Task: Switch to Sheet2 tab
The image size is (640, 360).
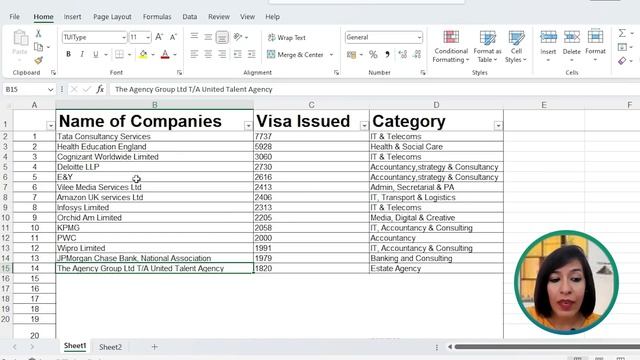Action: coord(110,347)
